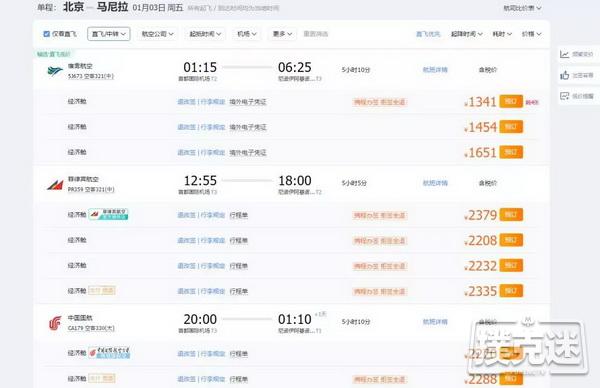Open the 起降时间 sort dropdown
Screen dimensions: 600x388
466,34
